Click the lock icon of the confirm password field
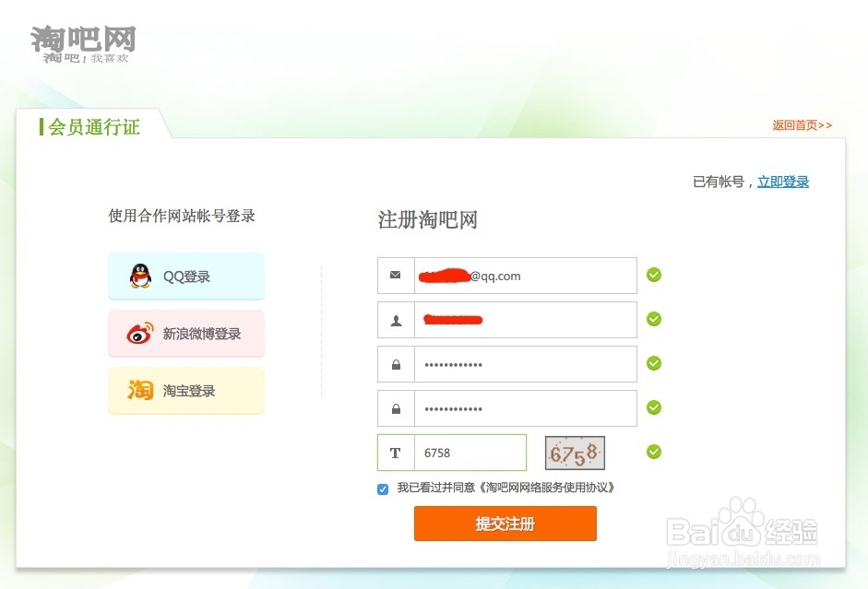The image size is (868, 589). point(396,408)
